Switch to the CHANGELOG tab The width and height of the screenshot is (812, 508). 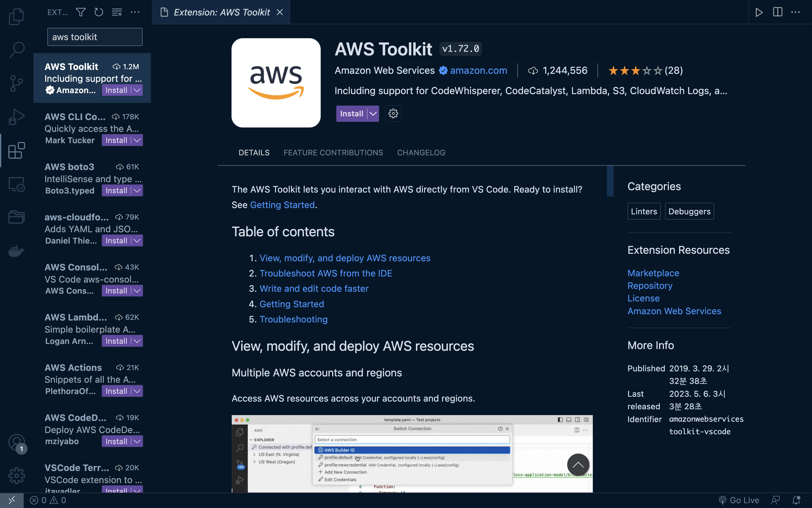[x=421, y=153]
